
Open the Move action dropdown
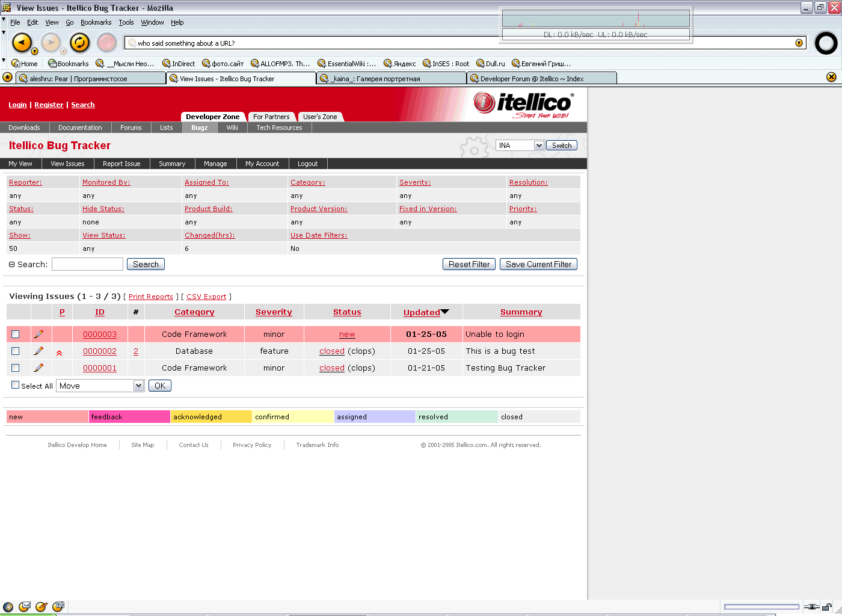pos(100,386)
